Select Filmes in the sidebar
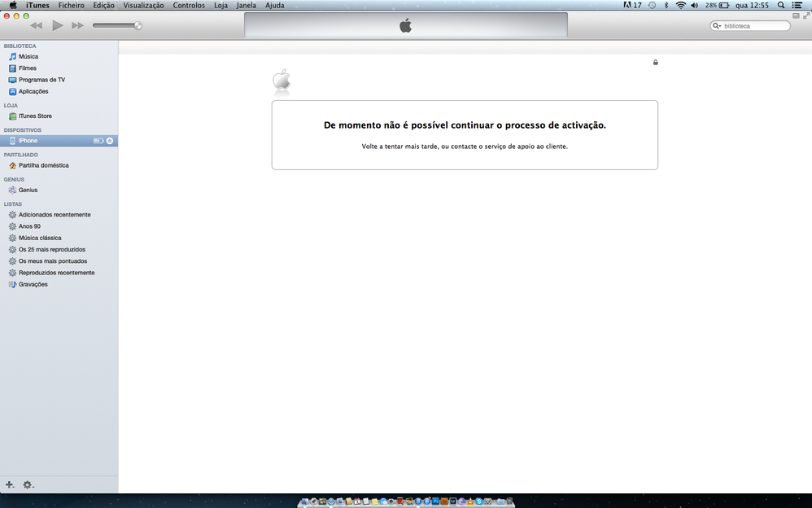This screenshot has width=812, height=508. coord(28,68)
